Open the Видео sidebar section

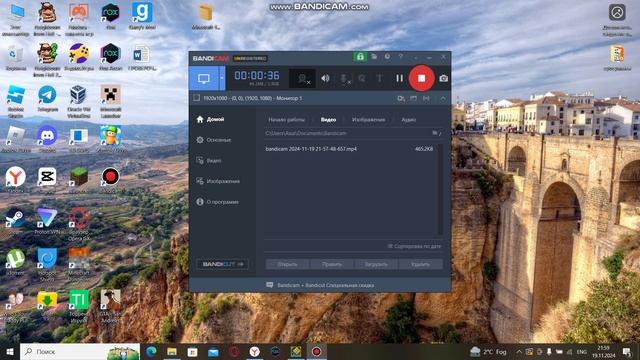click(209, 160)
